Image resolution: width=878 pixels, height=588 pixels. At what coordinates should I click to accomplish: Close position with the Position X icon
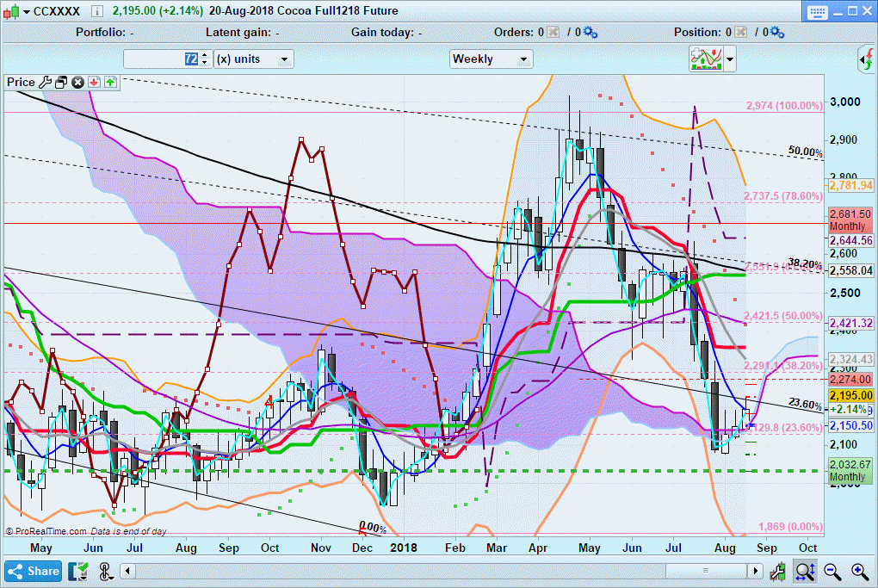tap(740, 32)
